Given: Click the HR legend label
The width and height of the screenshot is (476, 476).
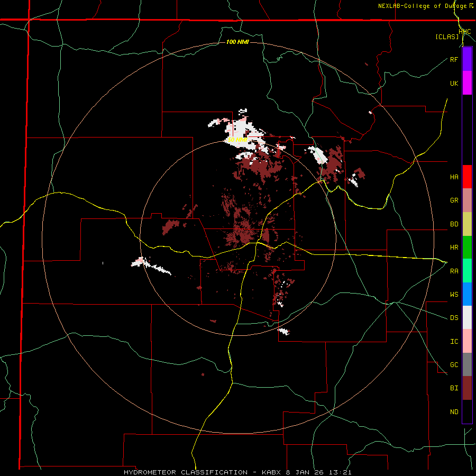Looking at the screenshot, I should pos(454,248).
